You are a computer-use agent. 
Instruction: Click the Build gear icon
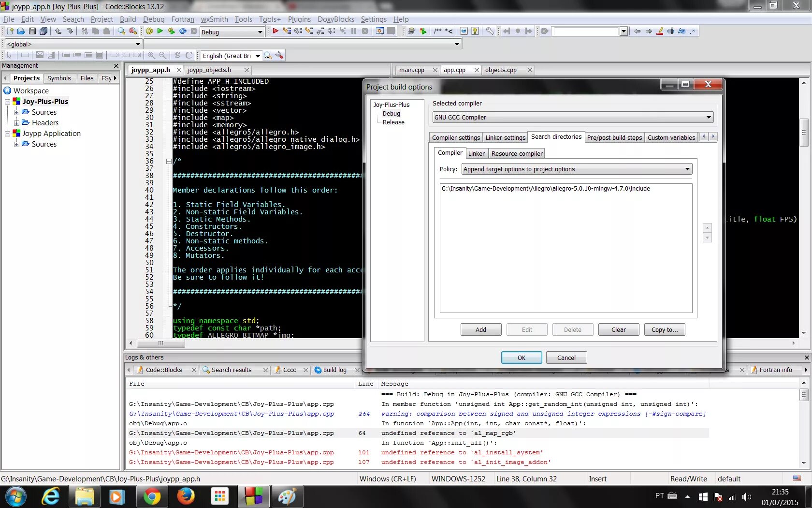pos(149,31)
